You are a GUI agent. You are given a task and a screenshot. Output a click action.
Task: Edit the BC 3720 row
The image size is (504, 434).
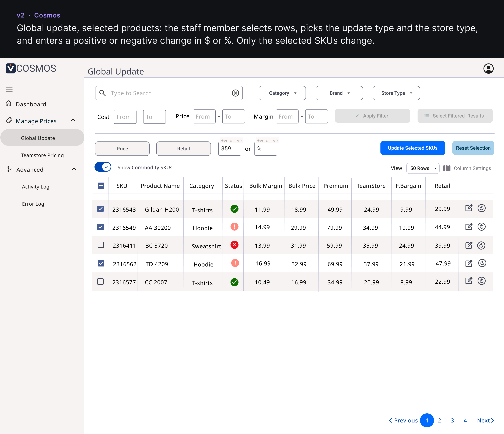coord(469,245)
